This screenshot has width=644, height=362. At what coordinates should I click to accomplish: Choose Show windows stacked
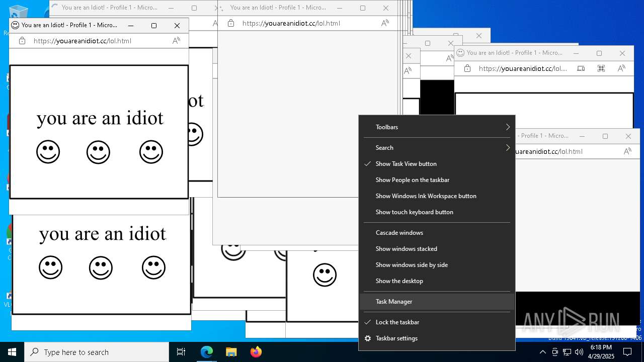coord(437,249)
